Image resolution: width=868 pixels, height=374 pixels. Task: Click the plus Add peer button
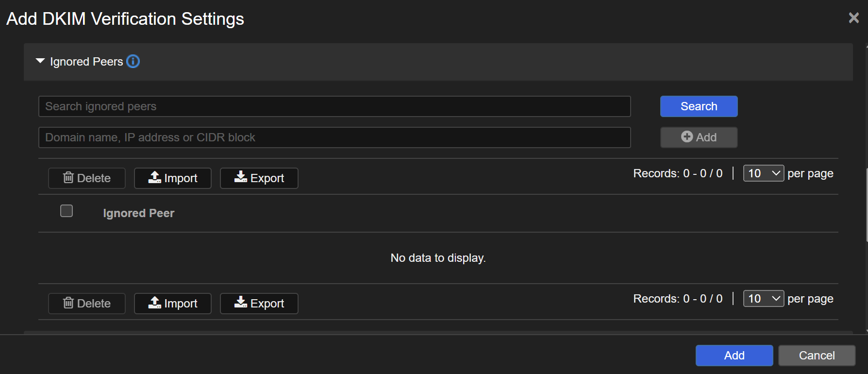(x=699, y=137)
